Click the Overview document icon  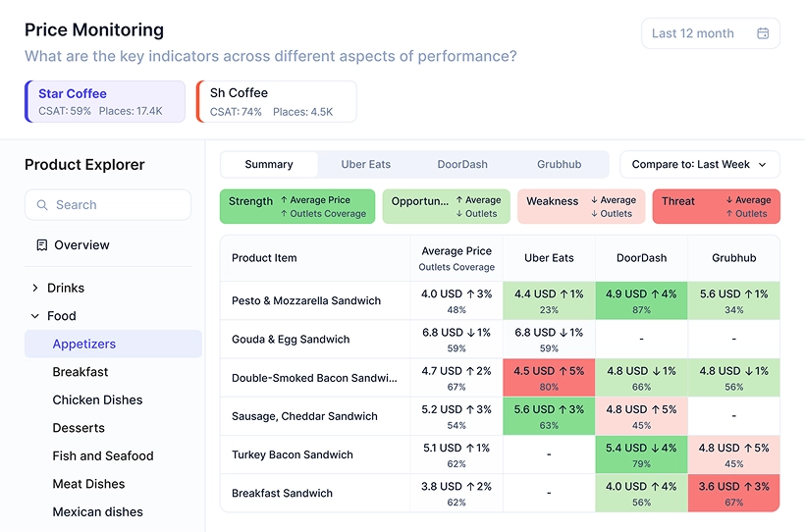[x=41, y=245]
